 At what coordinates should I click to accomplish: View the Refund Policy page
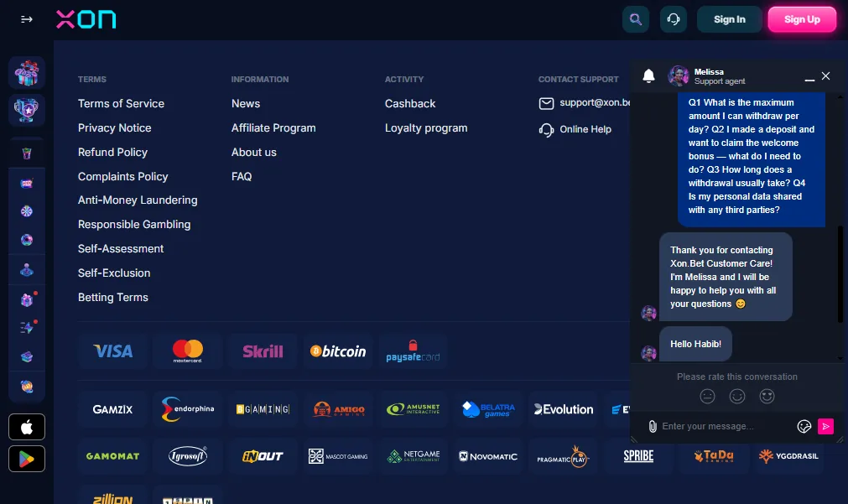pyautogui.click(x=112, y=152)
